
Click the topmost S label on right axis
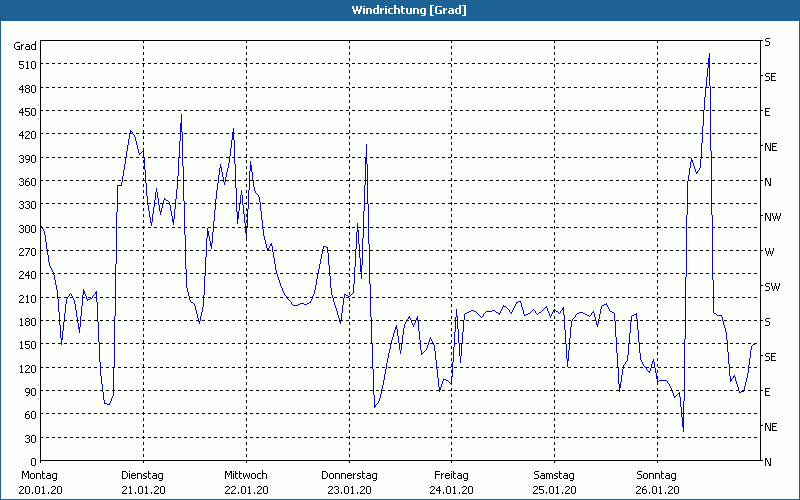tap(767, 42)
